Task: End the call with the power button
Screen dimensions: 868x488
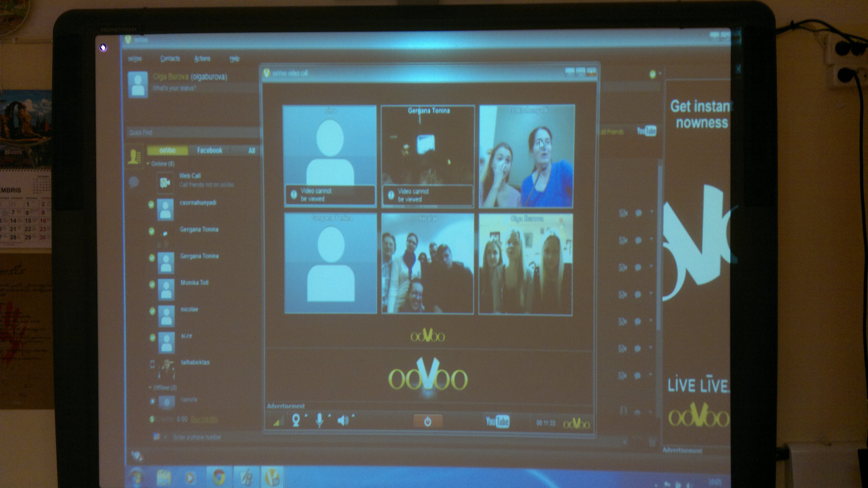Action: (x=427, y=421)
